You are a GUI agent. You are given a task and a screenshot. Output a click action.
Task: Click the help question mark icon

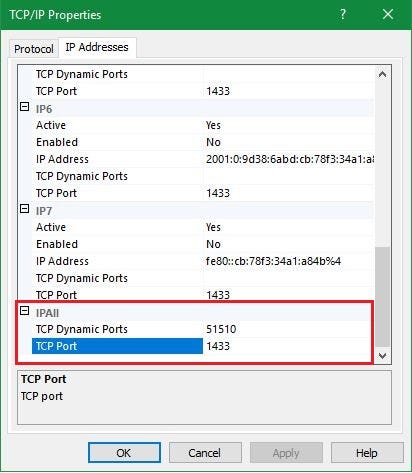point(343,14)
